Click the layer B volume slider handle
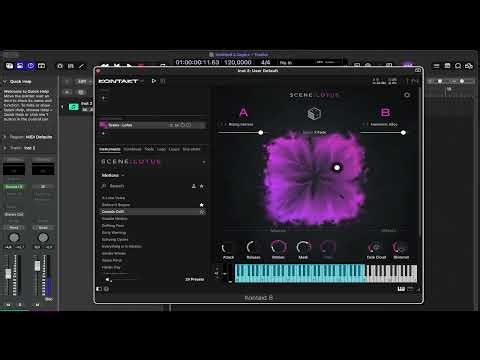480x360 pixels. [403, 133]
